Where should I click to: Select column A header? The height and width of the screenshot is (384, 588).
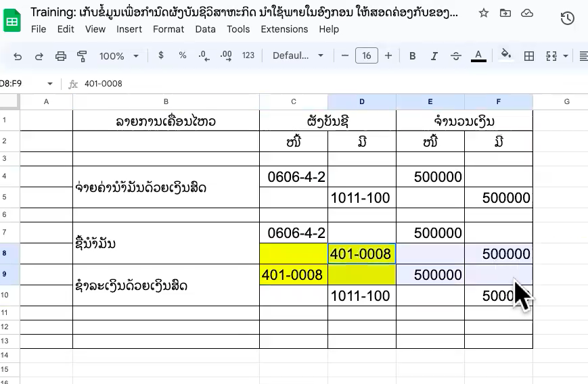coord(46,101)
